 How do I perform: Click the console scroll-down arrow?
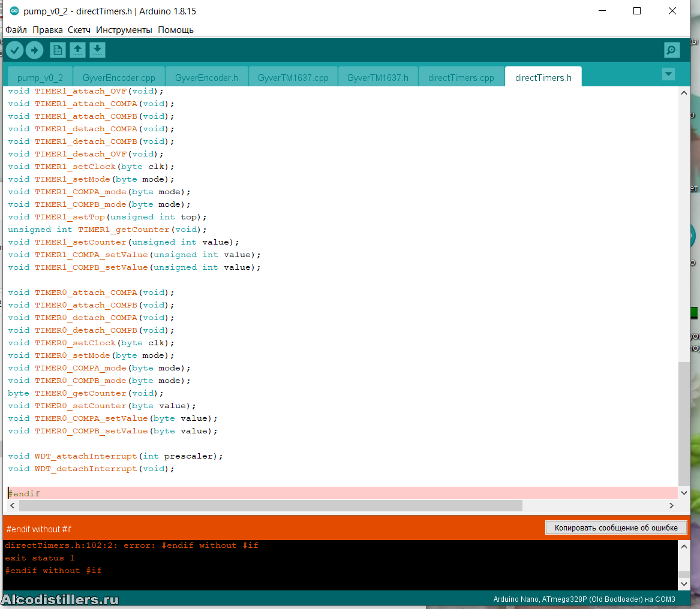click(x=684, y=584)
